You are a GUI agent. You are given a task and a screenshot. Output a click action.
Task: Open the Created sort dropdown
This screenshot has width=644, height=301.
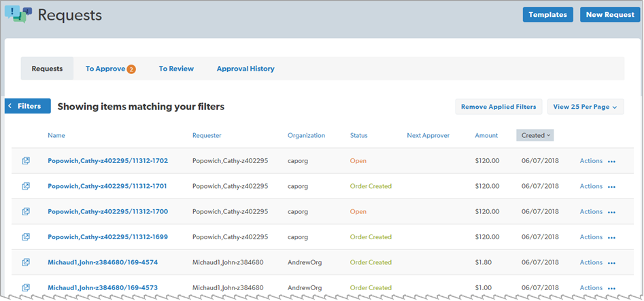point(535,135)
